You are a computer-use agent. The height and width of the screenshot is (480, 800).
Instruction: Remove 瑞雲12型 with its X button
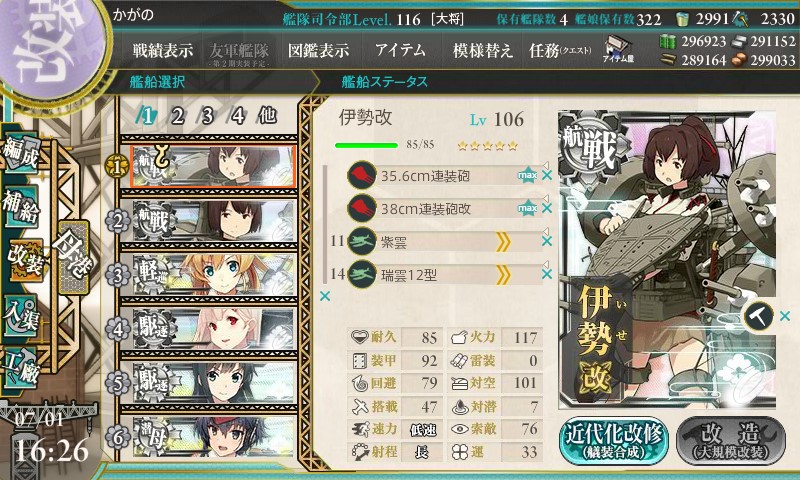[x=547, y=274]
